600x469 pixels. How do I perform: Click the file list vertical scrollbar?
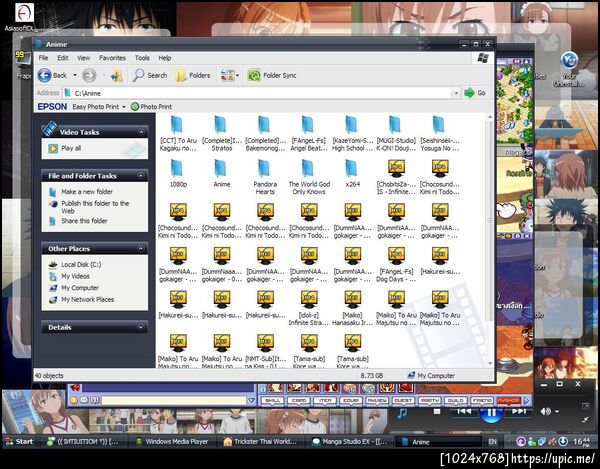click(x=490, y=220)
